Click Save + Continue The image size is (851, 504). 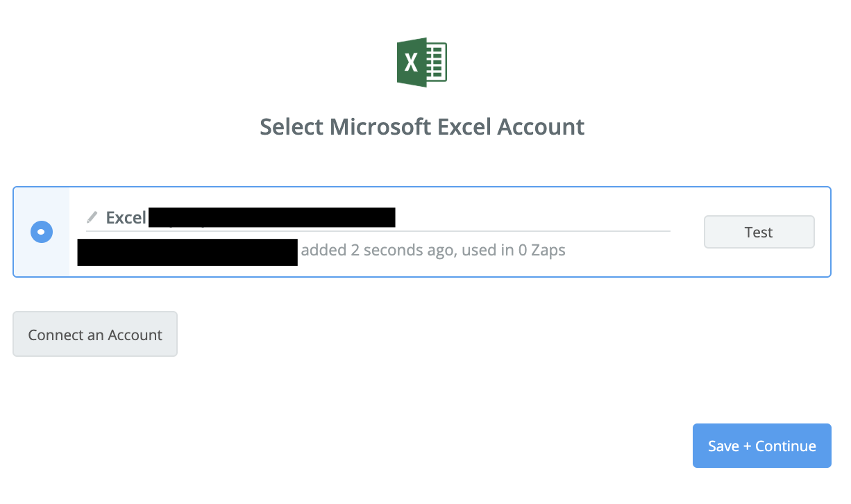pos(761,446)
